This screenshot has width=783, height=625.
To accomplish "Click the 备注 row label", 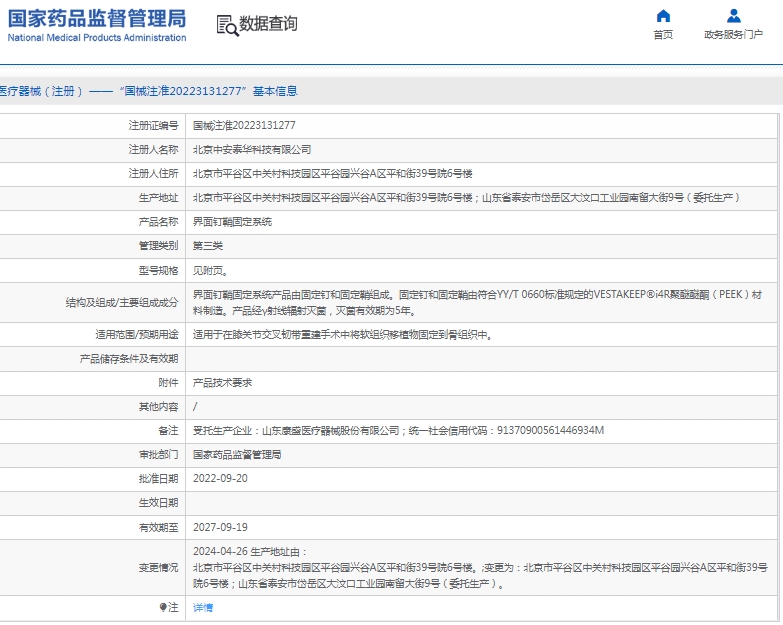I will (x=168, y=430).
